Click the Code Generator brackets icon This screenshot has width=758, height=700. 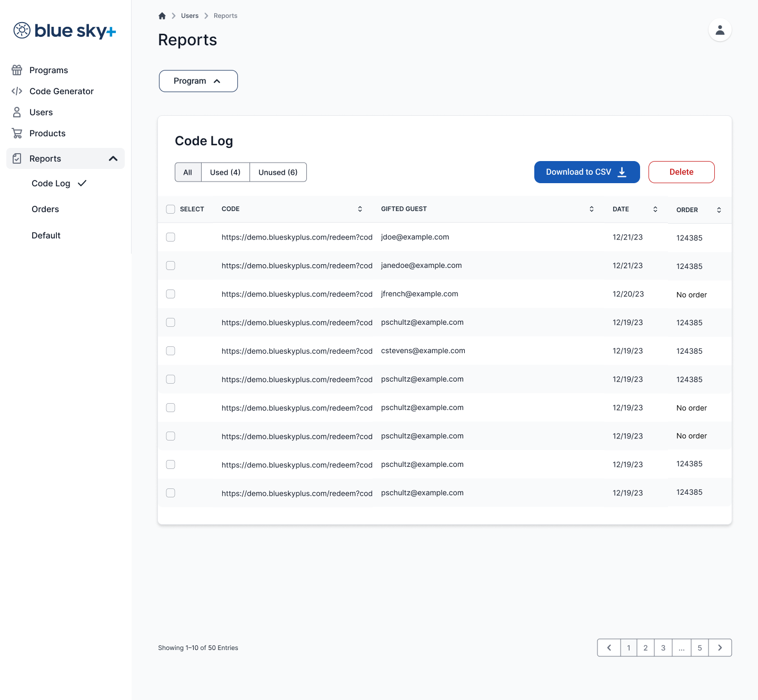[x=17, y=91]
